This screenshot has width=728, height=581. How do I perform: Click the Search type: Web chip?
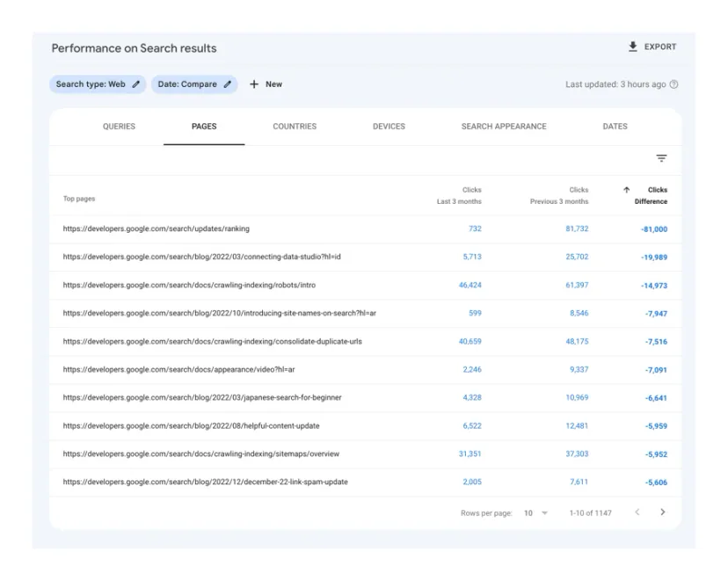tap(98, 84)
